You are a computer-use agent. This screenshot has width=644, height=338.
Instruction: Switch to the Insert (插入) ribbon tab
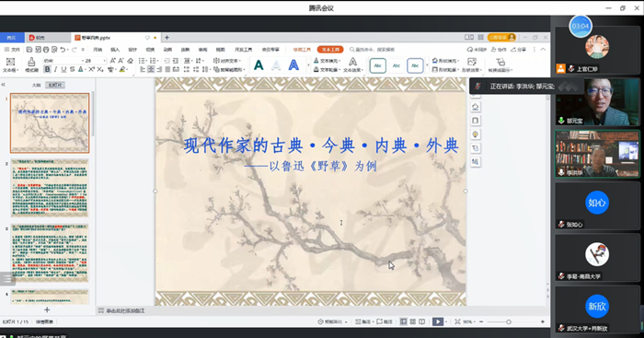115,50
